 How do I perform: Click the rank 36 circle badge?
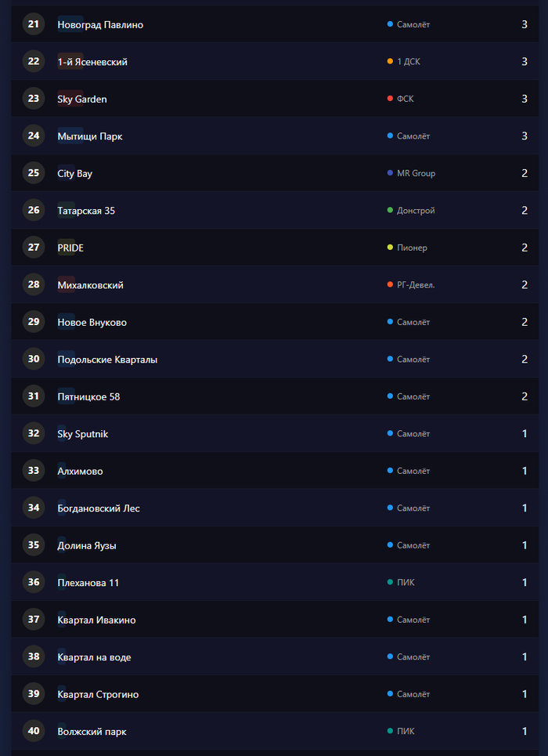[34, 583]
